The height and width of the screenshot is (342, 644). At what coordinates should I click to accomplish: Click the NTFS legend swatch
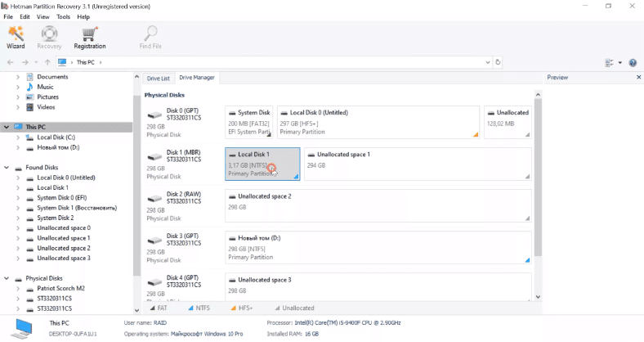[190, 308]
